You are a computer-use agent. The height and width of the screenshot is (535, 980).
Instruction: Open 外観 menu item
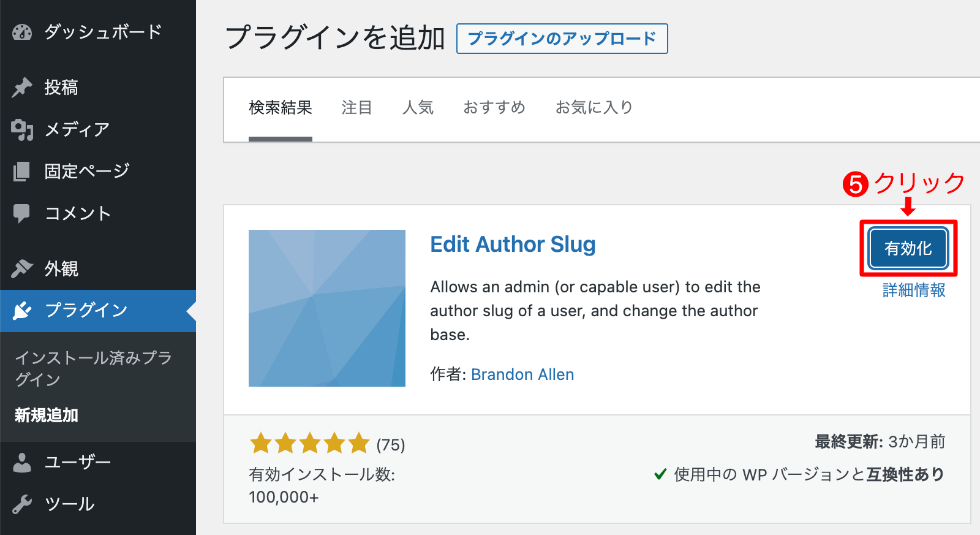[98, 268]
